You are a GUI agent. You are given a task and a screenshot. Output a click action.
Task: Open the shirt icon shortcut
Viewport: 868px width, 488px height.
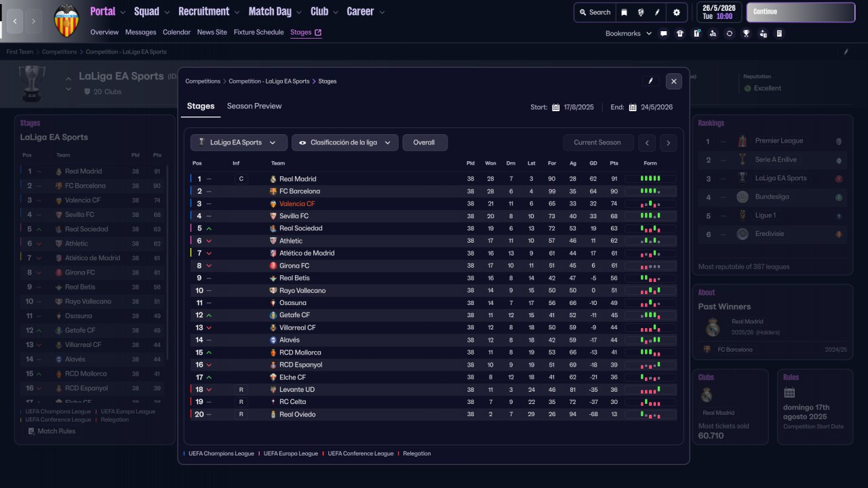680,33
